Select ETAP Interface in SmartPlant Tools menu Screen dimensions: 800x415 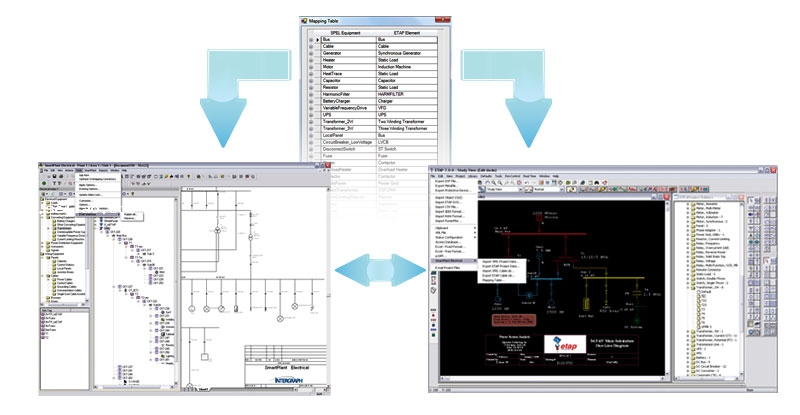coord(97,214)
